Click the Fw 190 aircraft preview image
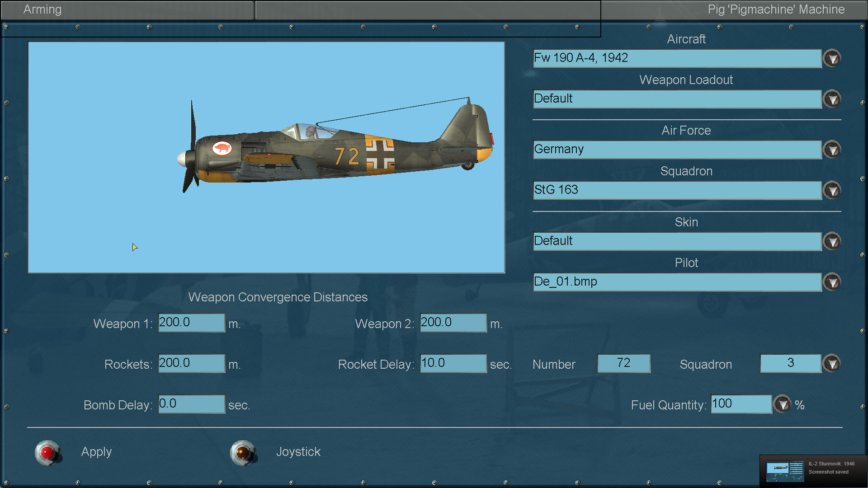The width and height of the screenshot is (868, 488). 266,157
